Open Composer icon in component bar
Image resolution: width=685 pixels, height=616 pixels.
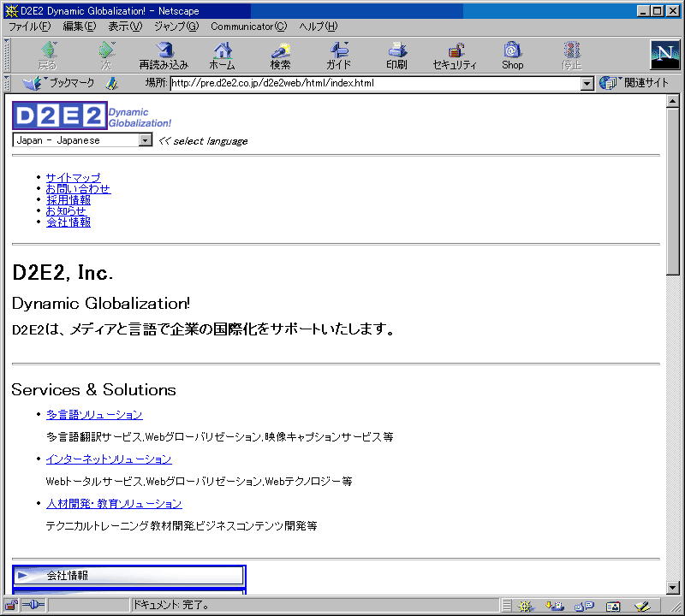coord(642,606)
